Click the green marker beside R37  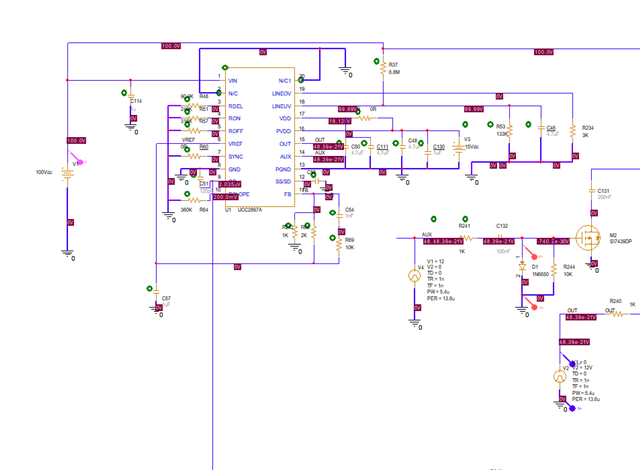pyautogui.click(x=376, y=61)
